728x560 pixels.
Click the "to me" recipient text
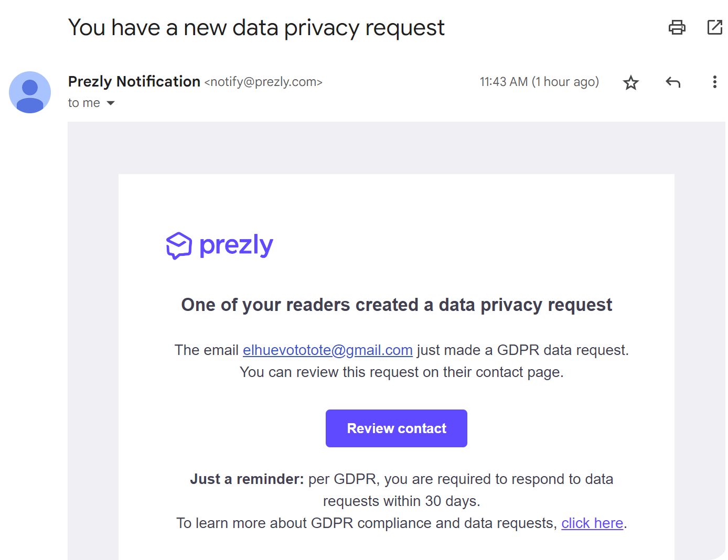(x=84, y=103)
